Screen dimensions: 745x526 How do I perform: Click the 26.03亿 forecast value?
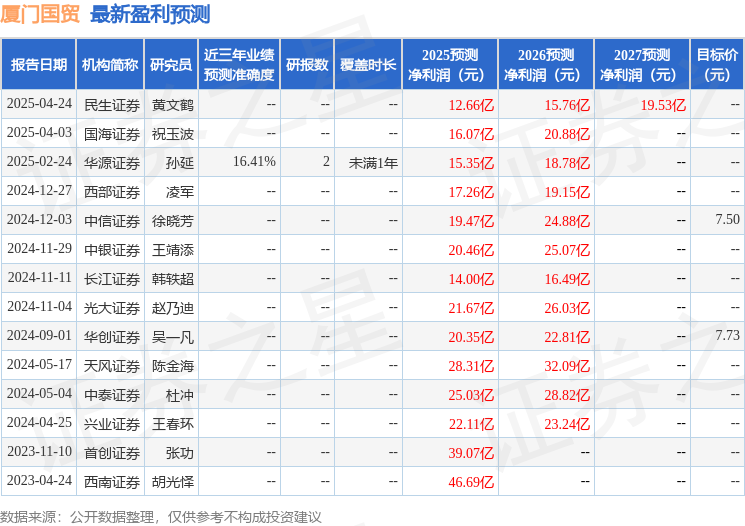(x=567, y=308)
